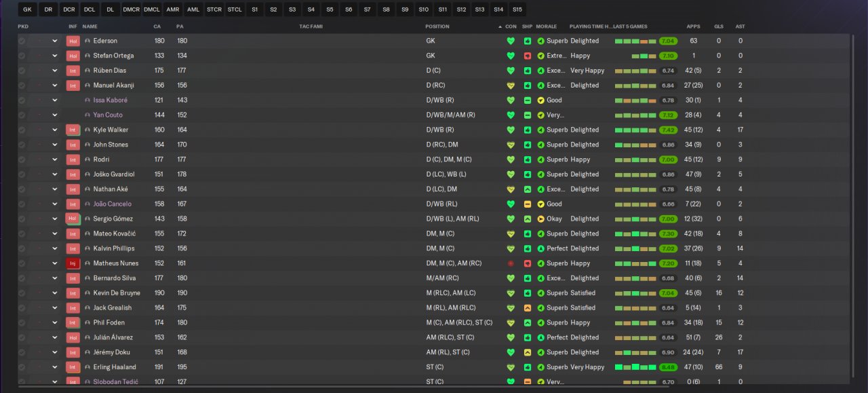
Task: Open the position dropdown arrow for Nathan Aké
Action: click(x=55, y=189)
